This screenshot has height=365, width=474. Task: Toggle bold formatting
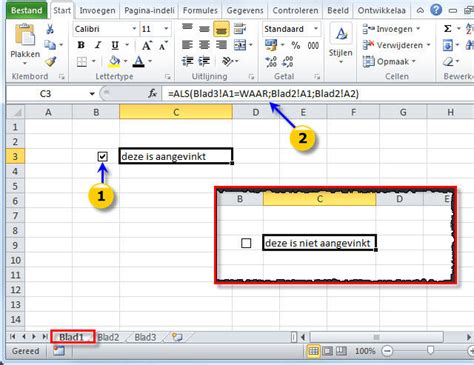click(x=81, y=45)
